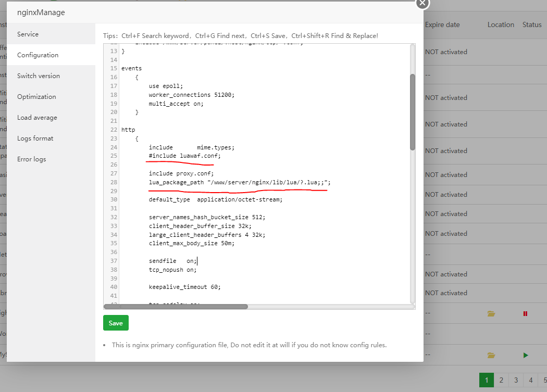Click 'large_client_header_buffers 4 32k;' line
Viewport: 547px width, 392px height.
pos(207,235)
